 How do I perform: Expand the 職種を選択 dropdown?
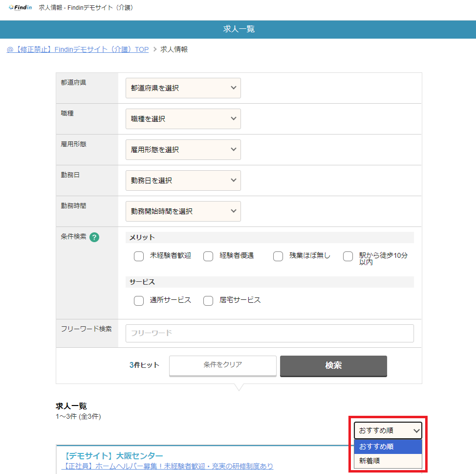(x=183, y=119)
